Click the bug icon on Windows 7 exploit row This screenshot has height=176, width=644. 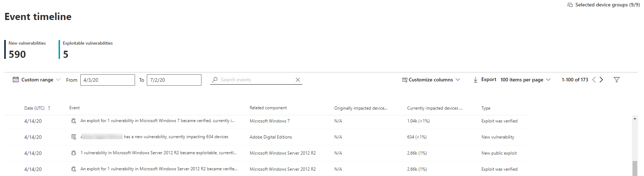click(74, 121)
